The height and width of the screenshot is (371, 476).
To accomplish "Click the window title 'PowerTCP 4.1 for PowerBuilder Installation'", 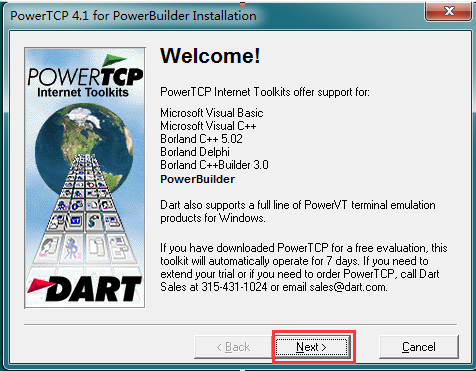I will coord(133,16).
